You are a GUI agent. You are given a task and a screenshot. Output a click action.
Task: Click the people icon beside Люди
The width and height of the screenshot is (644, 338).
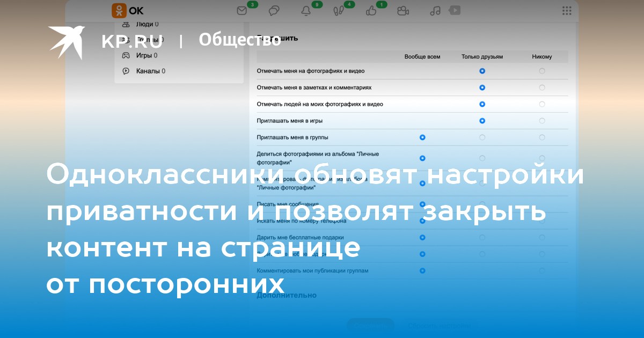point(126,24)
